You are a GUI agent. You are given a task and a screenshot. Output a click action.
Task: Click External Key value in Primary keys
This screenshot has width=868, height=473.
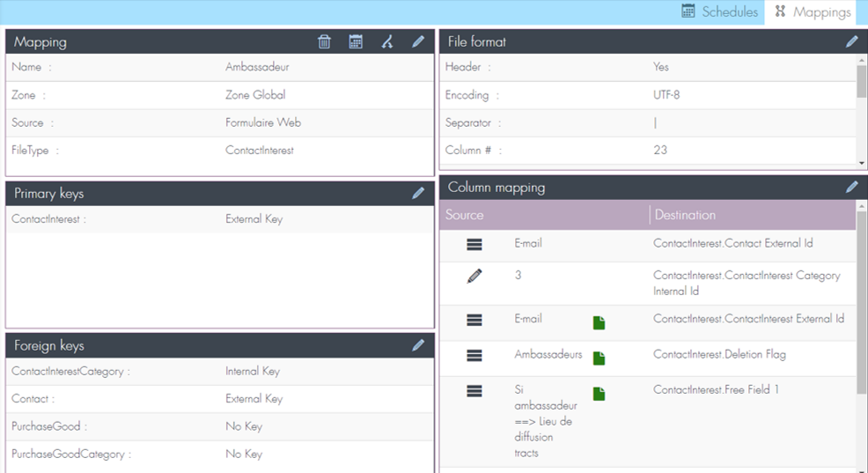(x=254, y=219)
